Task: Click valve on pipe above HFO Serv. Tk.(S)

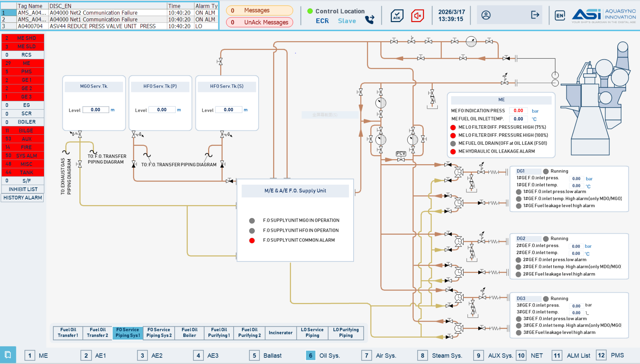Action: [x=220, y=62]
